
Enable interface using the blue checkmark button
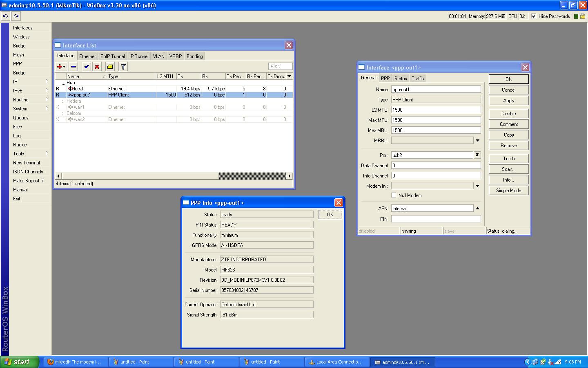tap(86, 67)
